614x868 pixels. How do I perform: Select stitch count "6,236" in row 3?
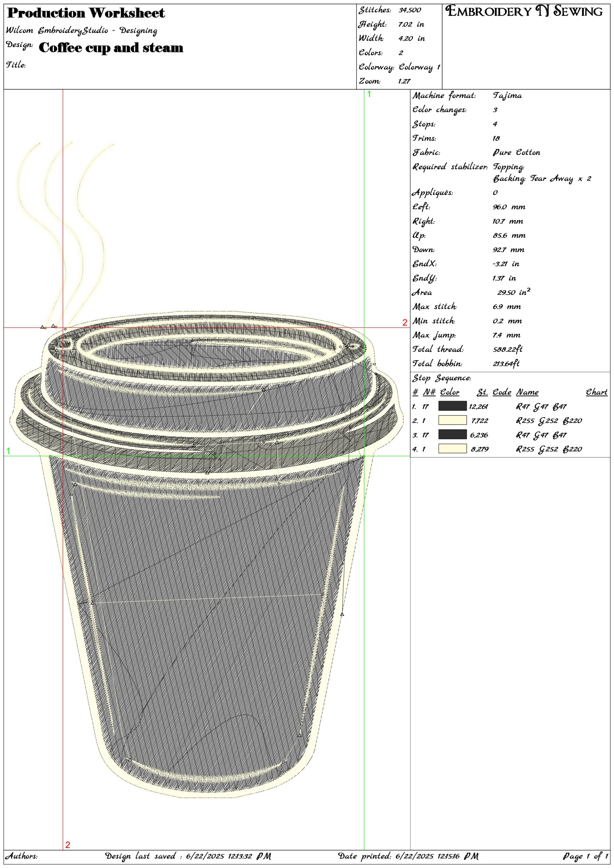[x=479, y=435]
